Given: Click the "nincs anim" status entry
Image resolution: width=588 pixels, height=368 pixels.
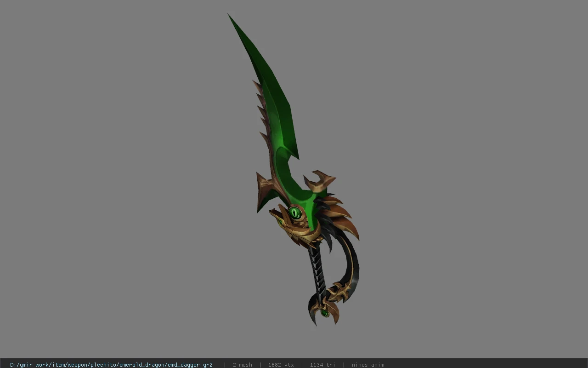Looking at the screenshot, I should [368, 365].
